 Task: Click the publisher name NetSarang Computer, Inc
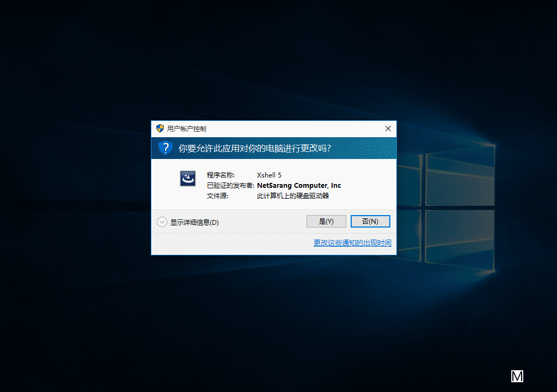coord(299,185)
